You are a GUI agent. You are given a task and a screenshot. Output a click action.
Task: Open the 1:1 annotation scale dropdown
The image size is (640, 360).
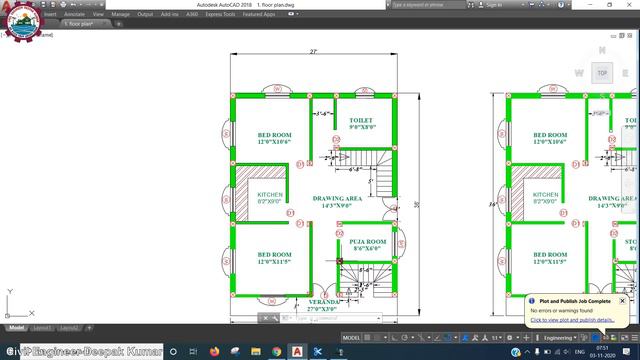497,338
